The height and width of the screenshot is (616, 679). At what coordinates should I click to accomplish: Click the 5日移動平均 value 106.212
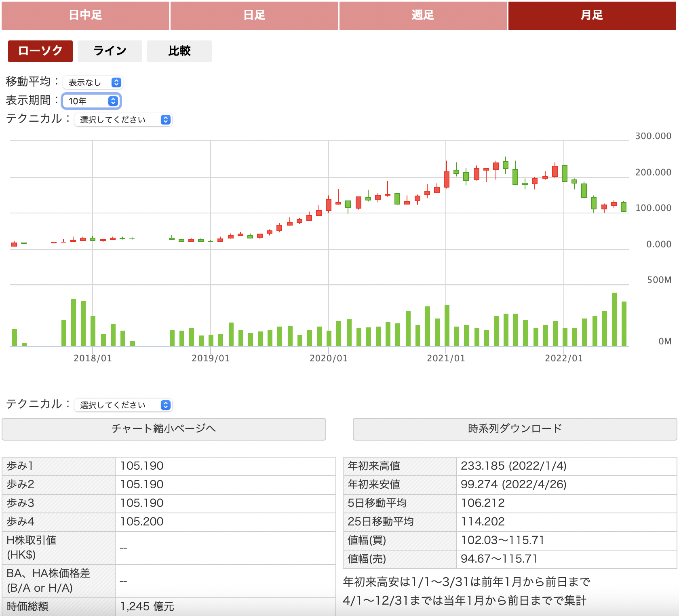click(x=483, y=503)
